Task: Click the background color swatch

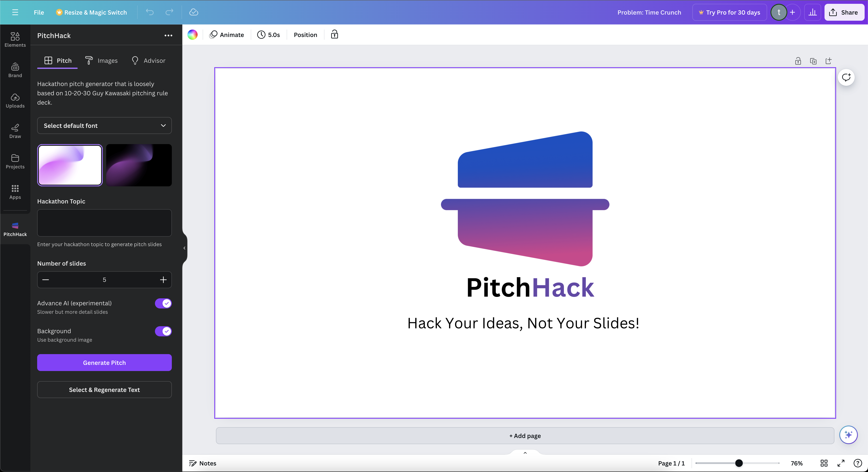Action: pyautogui.click(x=192, y=34)
